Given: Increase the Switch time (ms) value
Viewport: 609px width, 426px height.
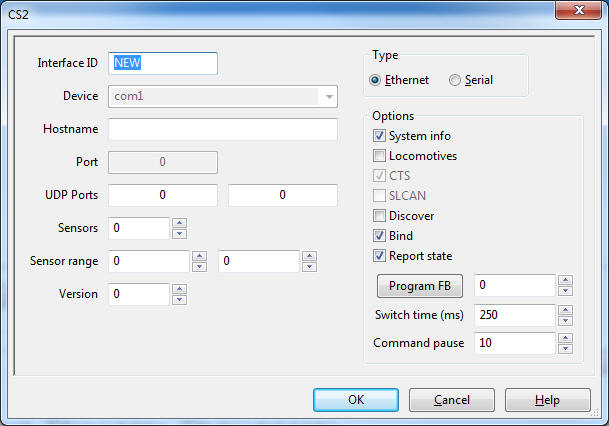Looking at the screenshot, I should (x=565, y=310).
